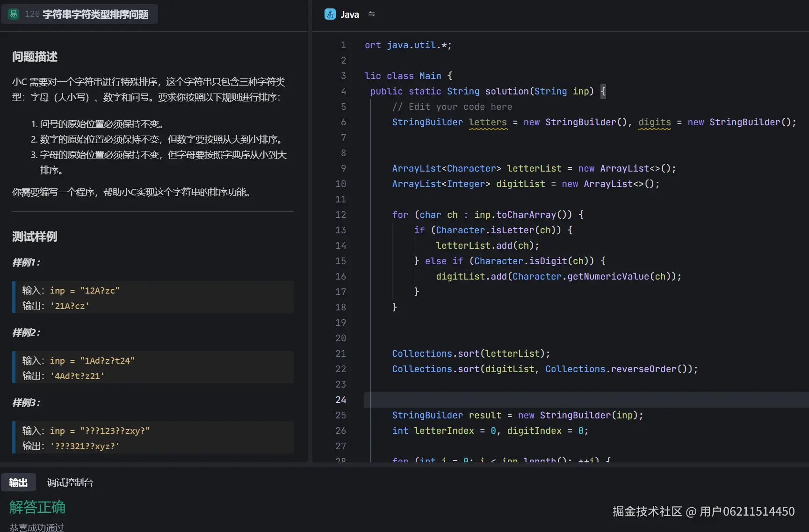Click the '// Edit your code here' comment
This screenshot has height=532, width=809.
click(x=452, y=107)
